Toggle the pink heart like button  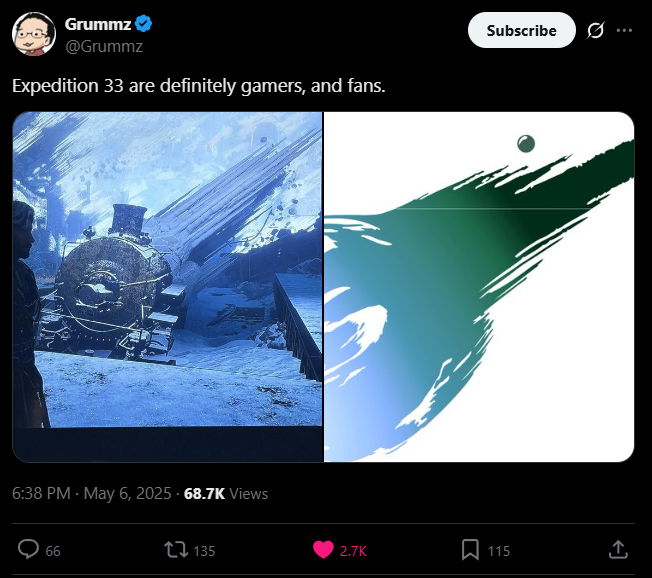pyautogui.click(x=323, y=550)
